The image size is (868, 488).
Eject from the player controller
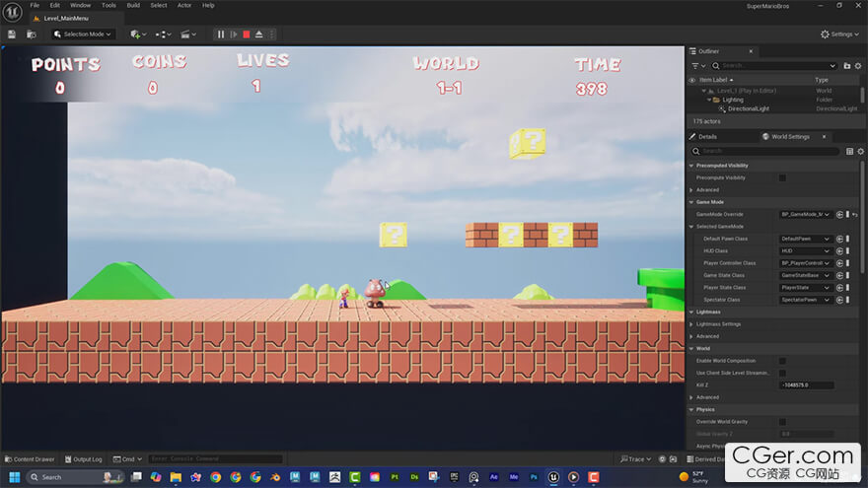coord(259,35)
